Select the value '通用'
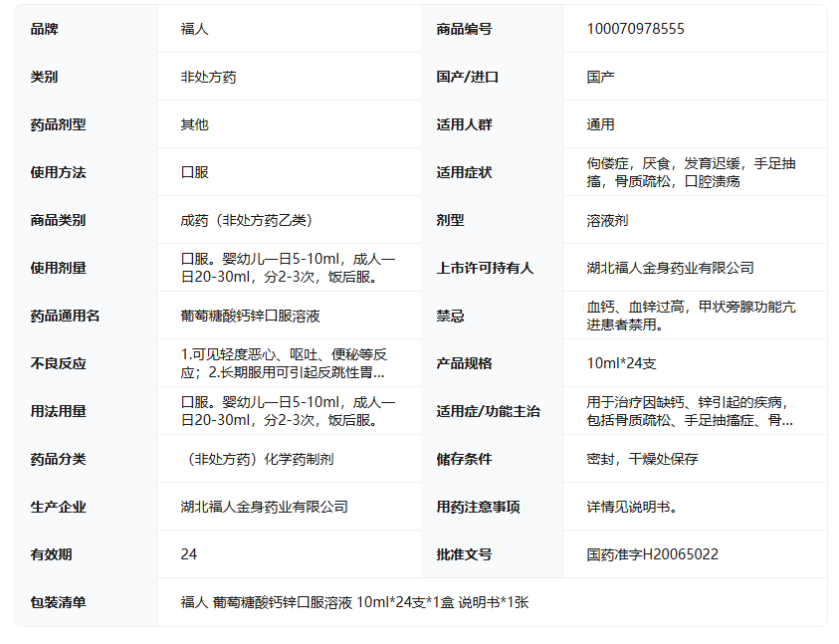The height and width of the screenshot is (644, 839). 600,124
